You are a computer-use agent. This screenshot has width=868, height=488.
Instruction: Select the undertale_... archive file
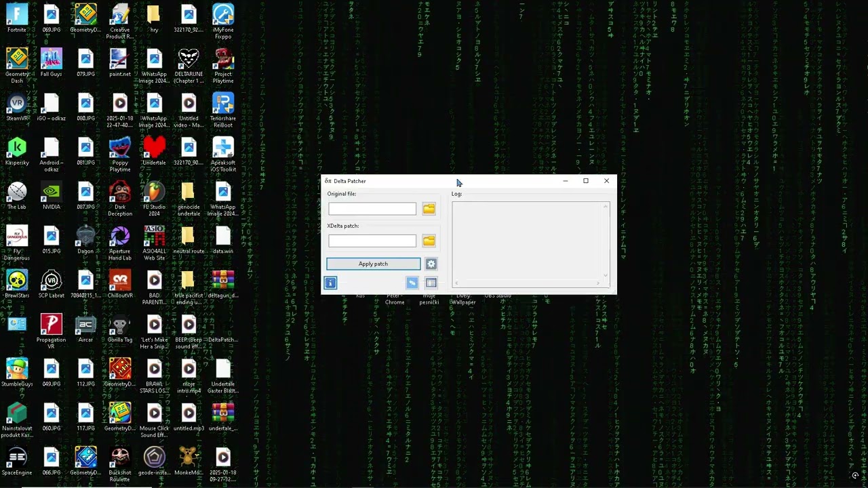click(223, 418)
